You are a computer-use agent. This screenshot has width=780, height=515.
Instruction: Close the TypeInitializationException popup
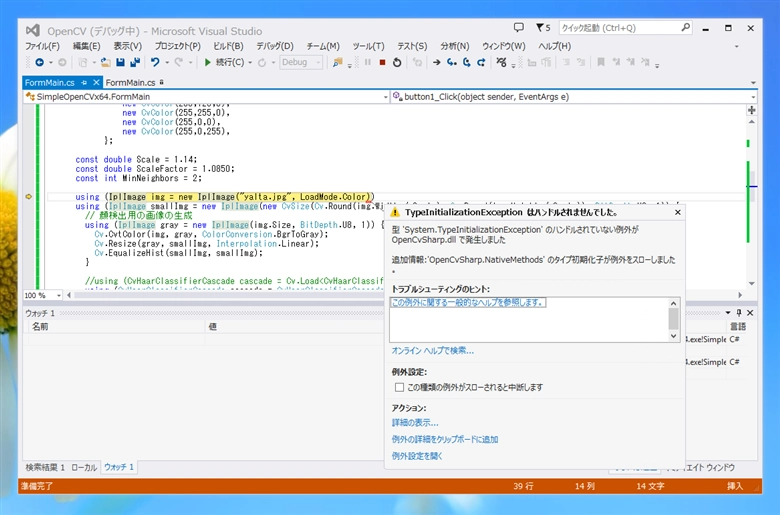point(678,212)
